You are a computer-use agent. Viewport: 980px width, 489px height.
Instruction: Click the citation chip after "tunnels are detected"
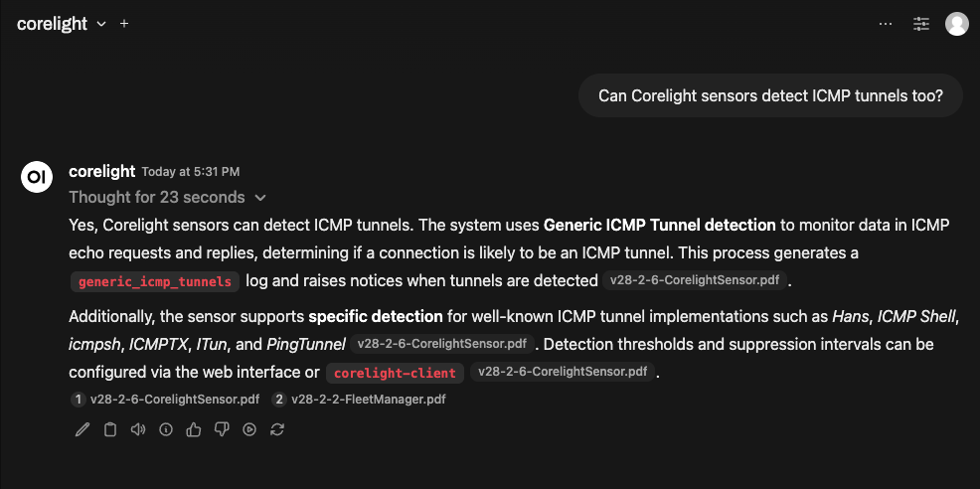point(694,281)
